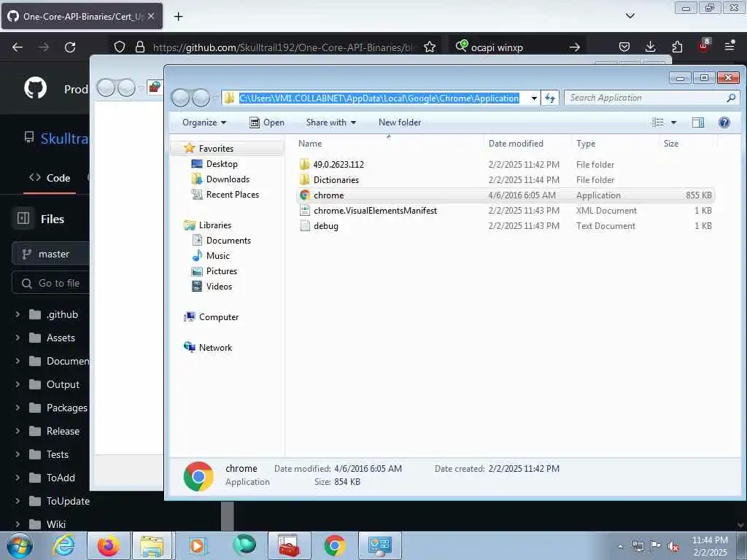
Task: Open Firefox downloads panel
Action: [650, 47]
